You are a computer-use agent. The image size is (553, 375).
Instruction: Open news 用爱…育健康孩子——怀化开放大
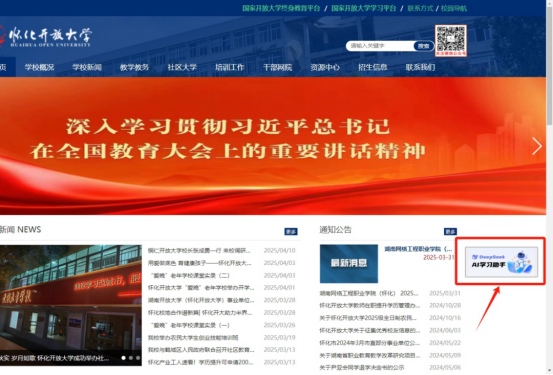coord(200,263)
